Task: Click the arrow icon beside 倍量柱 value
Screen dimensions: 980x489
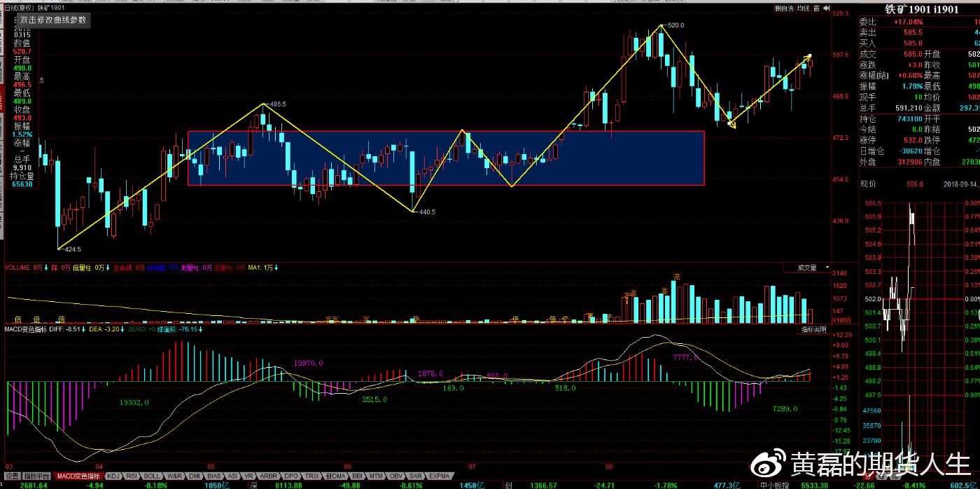Action: [107, 268]
